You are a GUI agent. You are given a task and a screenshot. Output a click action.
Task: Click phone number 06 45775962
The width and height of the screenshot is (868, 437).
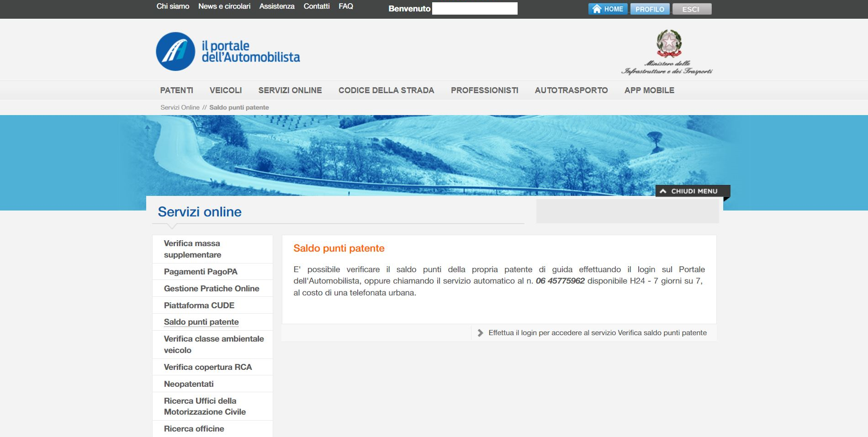560,281
